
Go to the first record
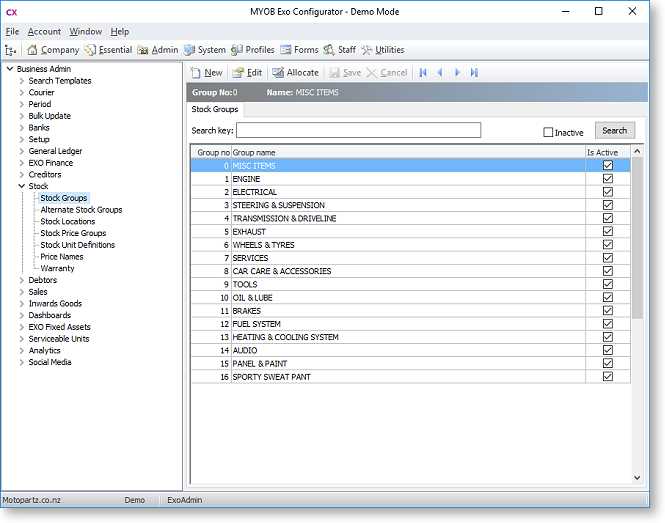(423, 73)
